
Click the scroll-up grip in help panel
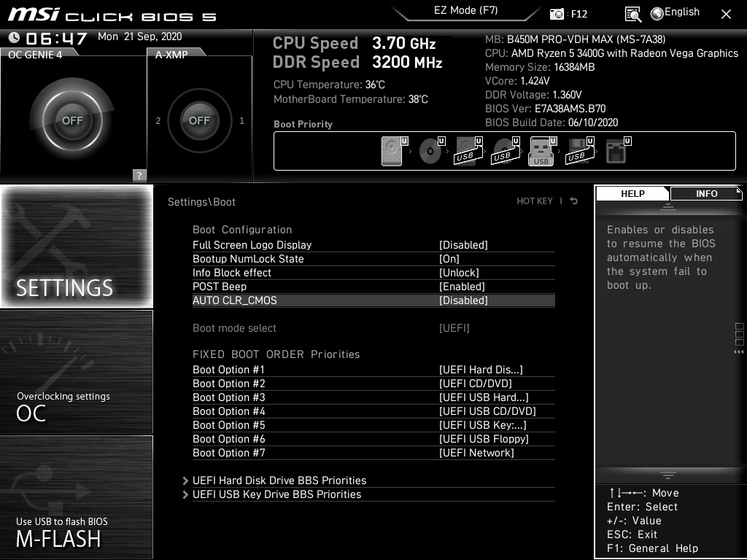[x=668, y=206]
